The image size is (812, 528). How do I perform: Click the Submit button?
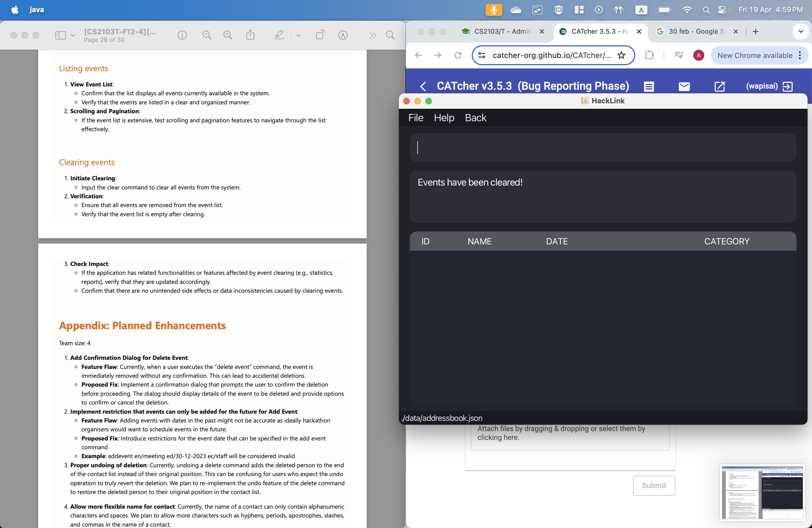(x=653, y=485)
